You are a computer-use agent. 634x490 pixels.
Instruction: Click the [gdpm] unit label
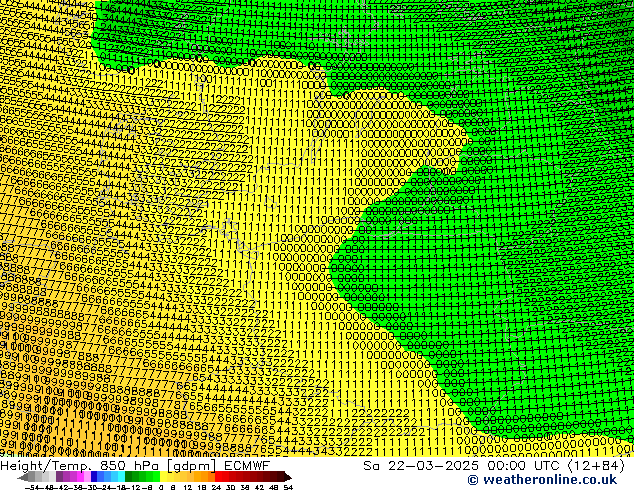(x=191, y=466)
